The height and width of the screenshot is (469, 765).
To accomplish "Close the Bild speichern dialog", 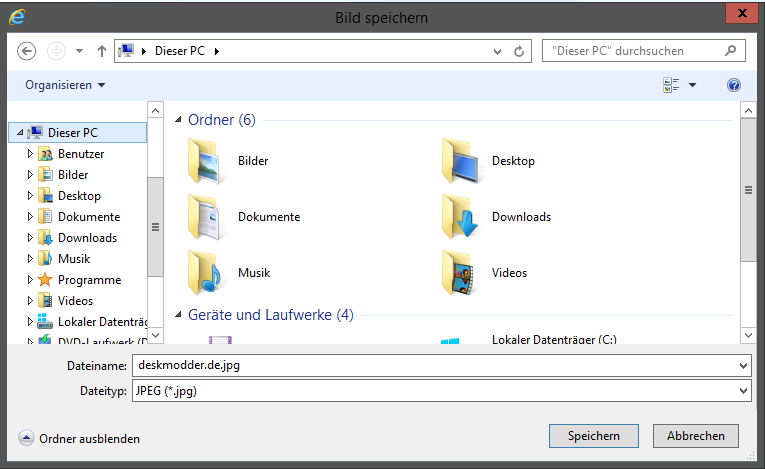I will (742, 13).
